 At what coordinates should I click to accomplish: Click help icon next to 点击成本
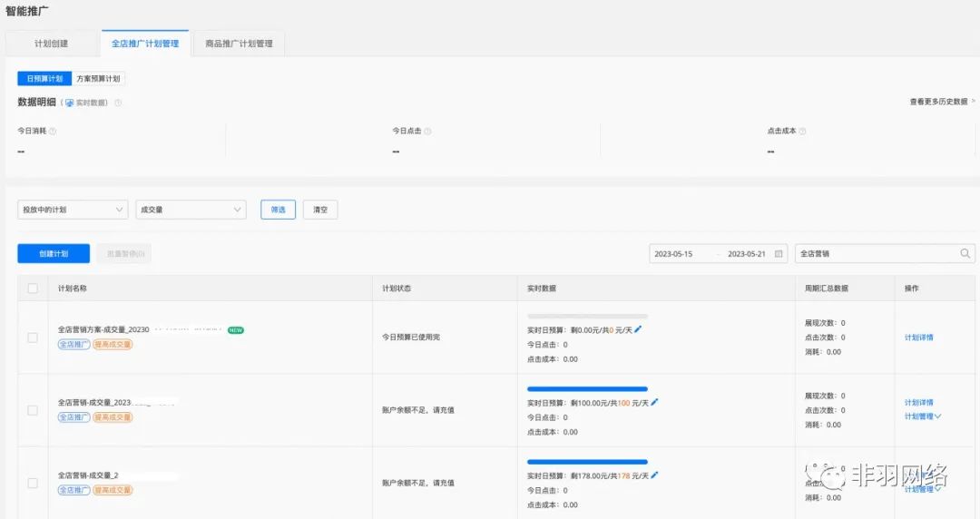click(802, 131)
